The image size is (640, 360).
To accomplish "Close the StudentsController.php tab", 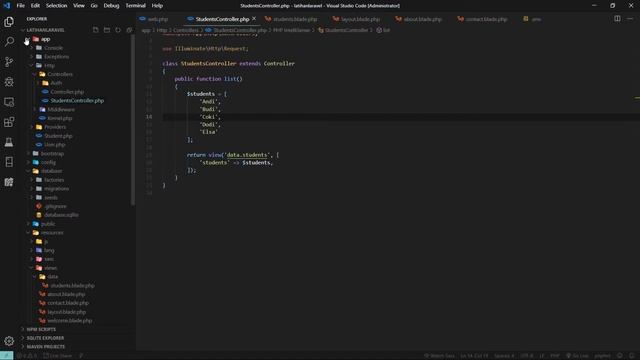I will [x=254, y=19].
